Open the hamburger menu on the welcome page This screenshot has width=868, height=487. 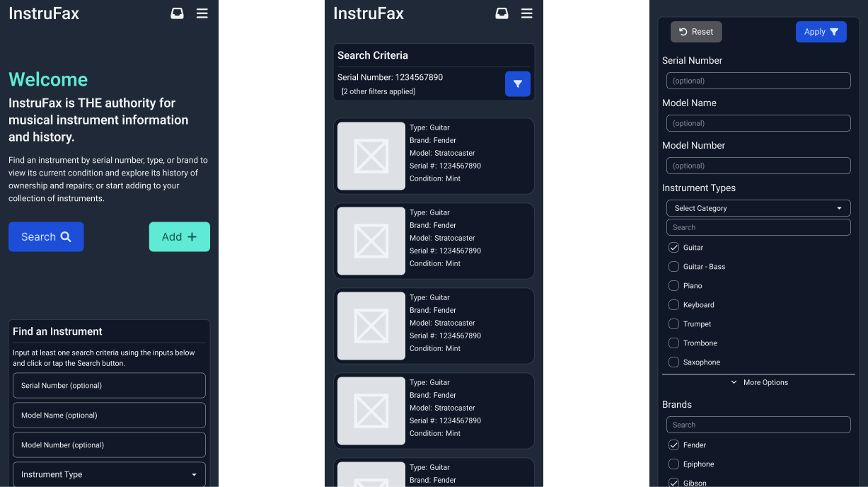click(x=202, y=13)
